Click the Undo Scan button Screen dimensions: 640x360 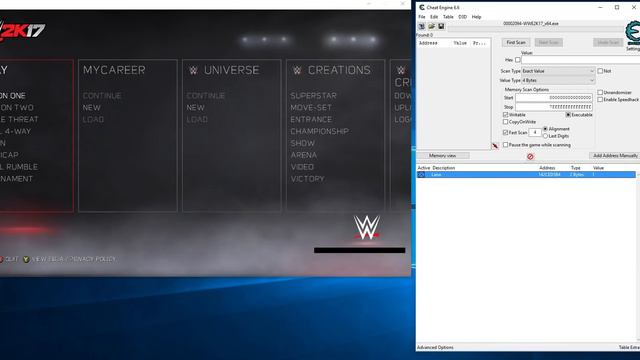pos(608,42)
